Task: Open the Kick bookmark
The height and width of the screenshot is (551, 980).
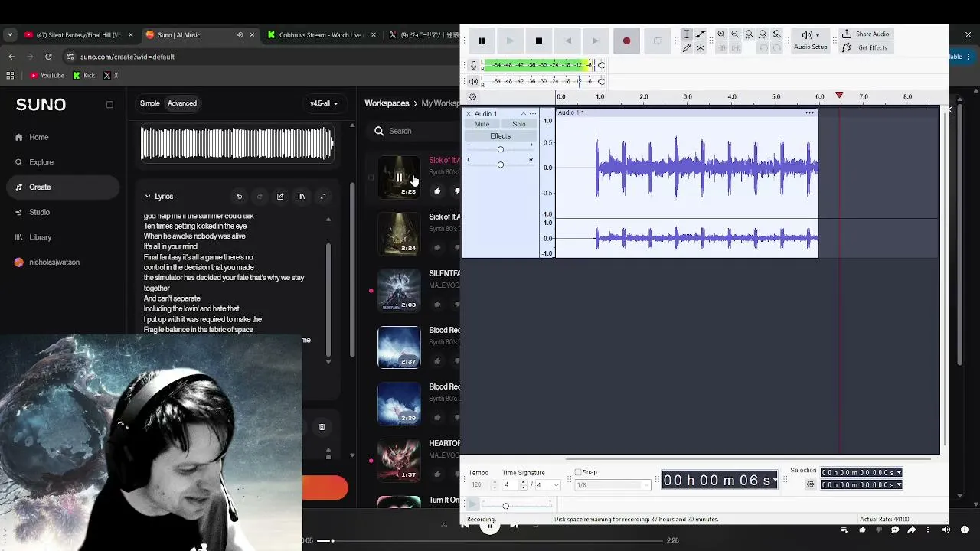Action: click(83, 75)
